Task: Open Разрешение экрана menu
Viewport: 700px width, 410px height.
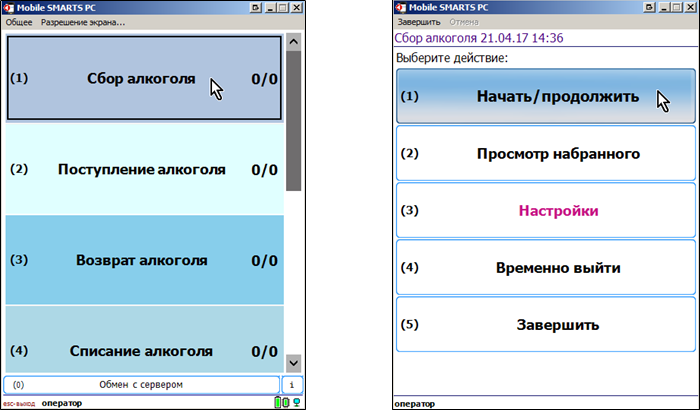Action: coord(83,22)
